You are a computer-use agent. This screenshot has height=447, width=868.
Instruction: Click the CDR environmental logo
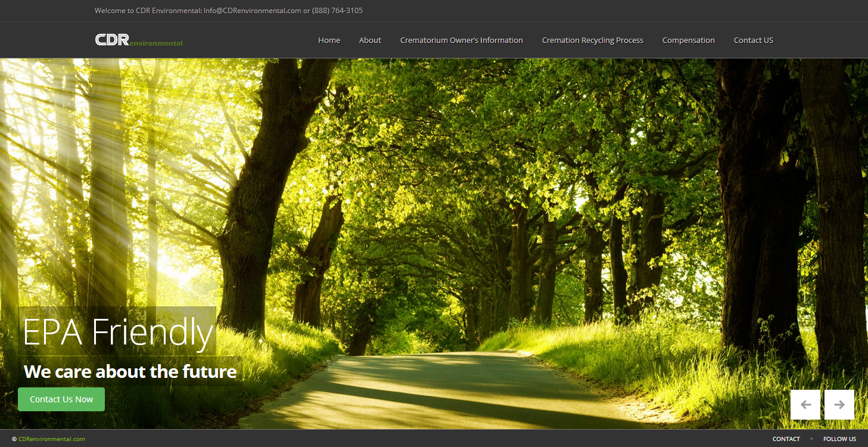point(139,40)
